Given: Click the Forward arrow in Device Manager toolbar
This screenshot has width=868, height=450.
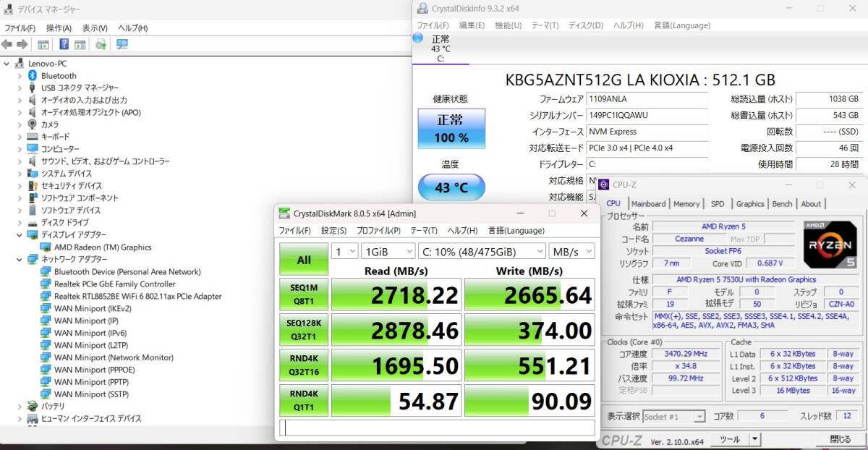Looking at the screenshot, I should tap(22, 44).
